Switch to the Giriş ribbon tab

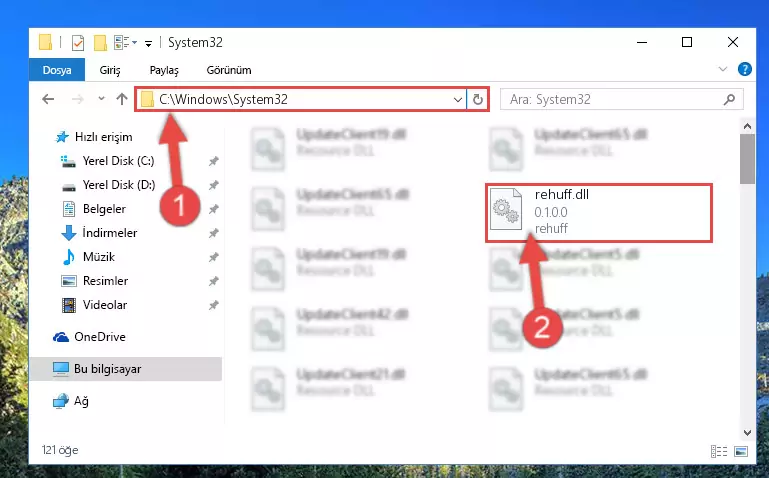pyautogui.click(x=110, y=70)
